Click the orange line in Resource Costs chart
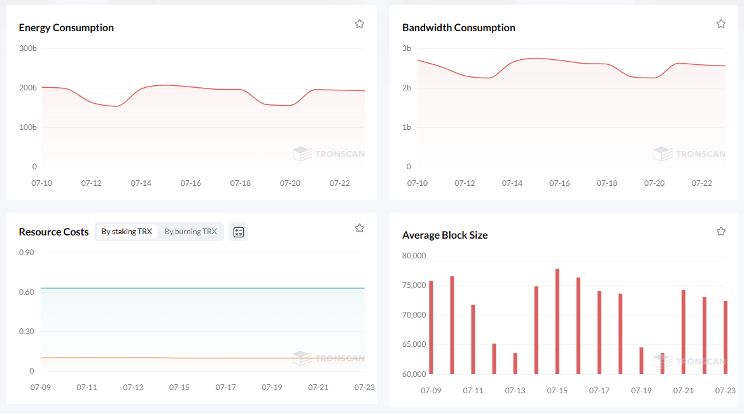This screenshot has width=744, height=414. click(200, 358)
